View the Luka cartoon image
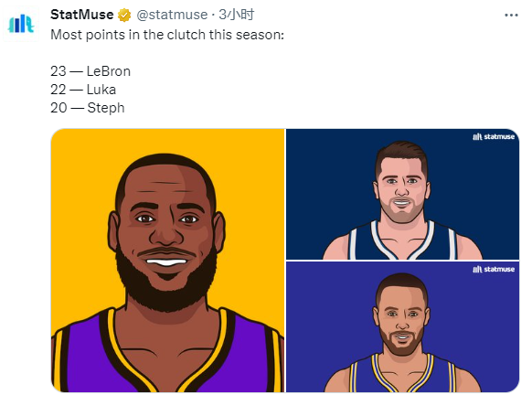 pos(403,194)
